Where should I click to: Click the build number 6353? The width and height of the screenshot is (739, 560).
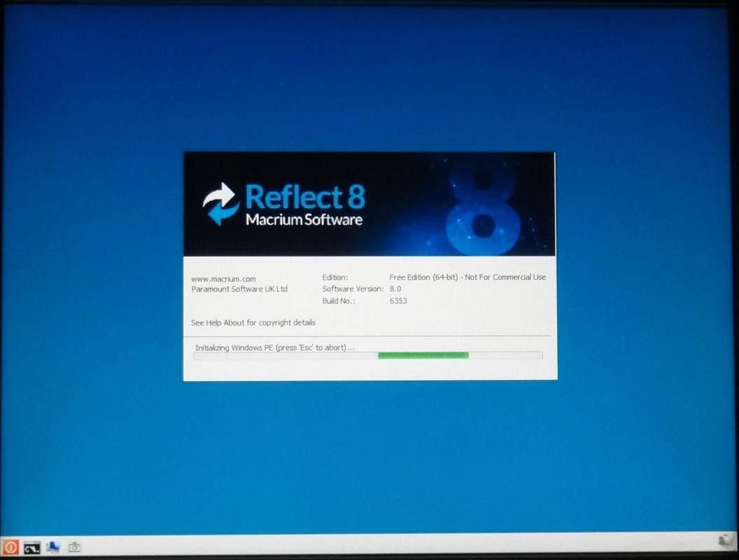coord(398,301)
